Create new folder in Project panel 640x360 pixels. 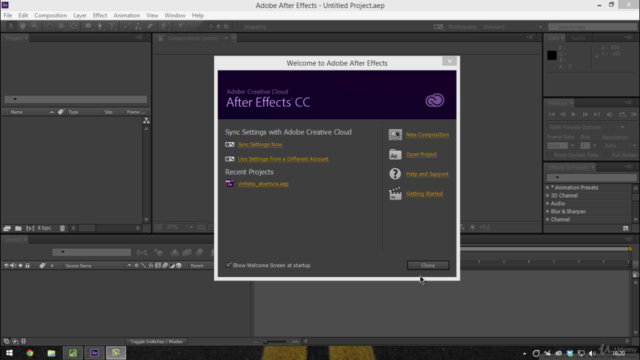point(18,228)
